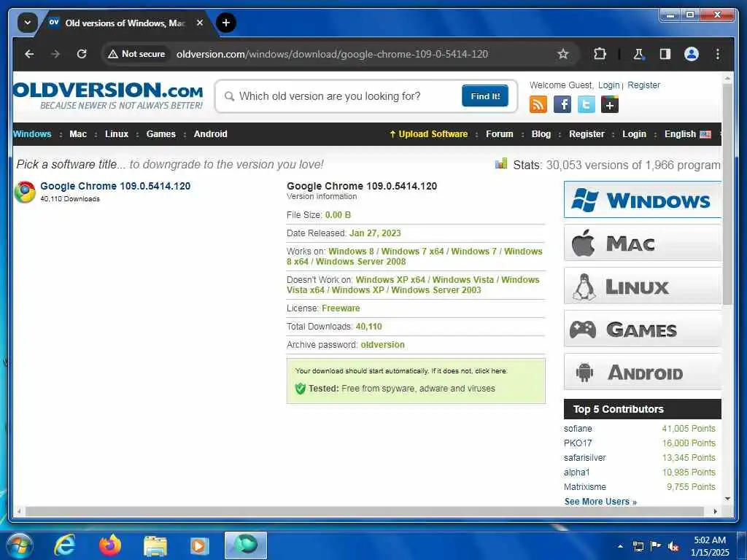Open contributor Matrixisme's profile

tap(584, 486)
